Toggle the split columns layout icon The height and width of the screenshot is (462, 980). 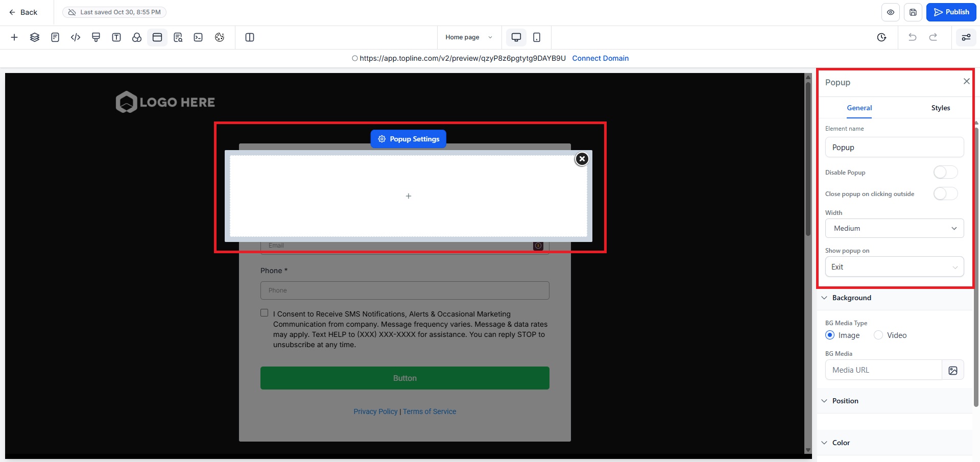(250, 37)
